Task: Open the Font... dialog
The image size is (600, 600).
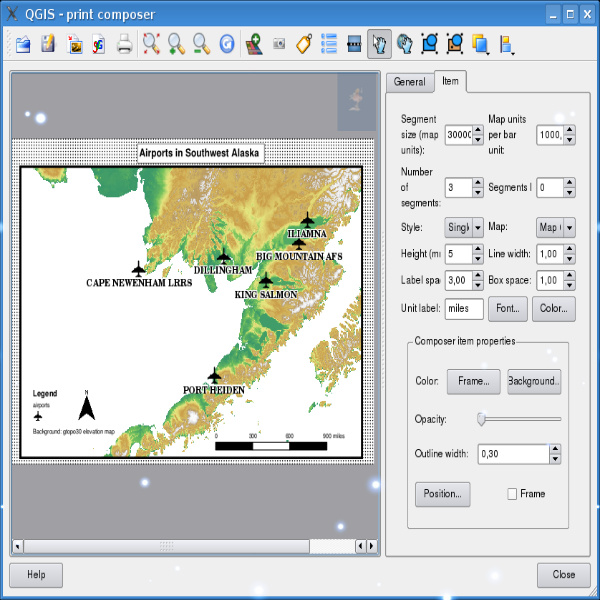Action: coord(508,308)
